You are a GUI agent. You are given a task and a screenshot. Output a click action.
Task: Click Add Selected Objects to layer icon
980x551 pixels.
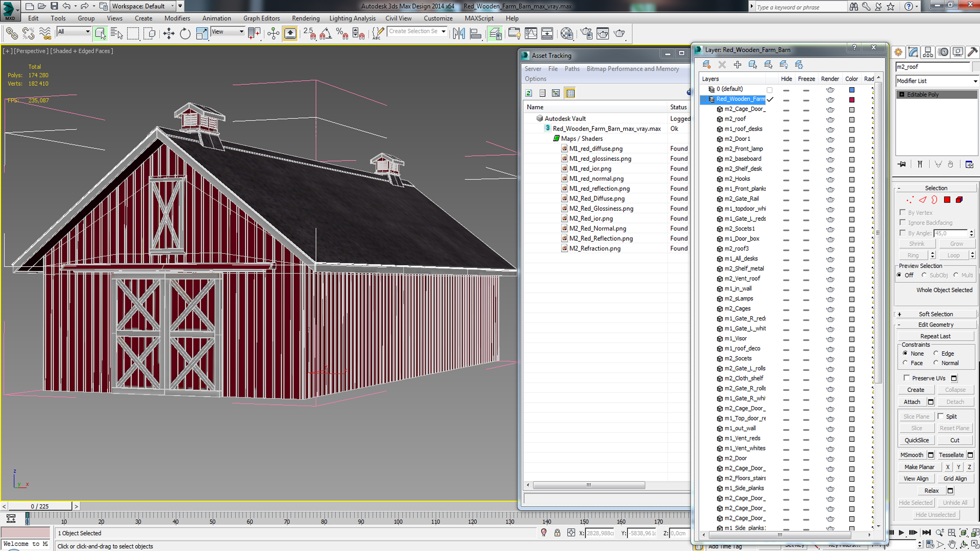click(x=738, y=64)
